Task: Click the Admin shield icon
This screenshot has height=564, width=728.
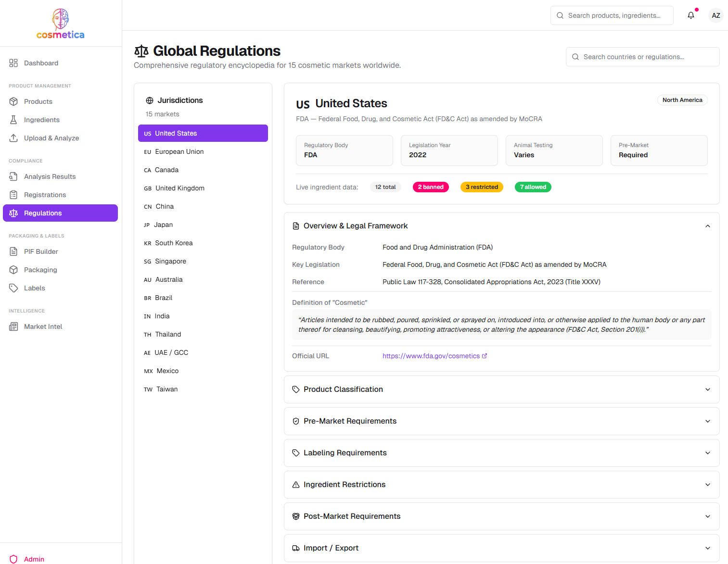Action: (x=13, y=559)
